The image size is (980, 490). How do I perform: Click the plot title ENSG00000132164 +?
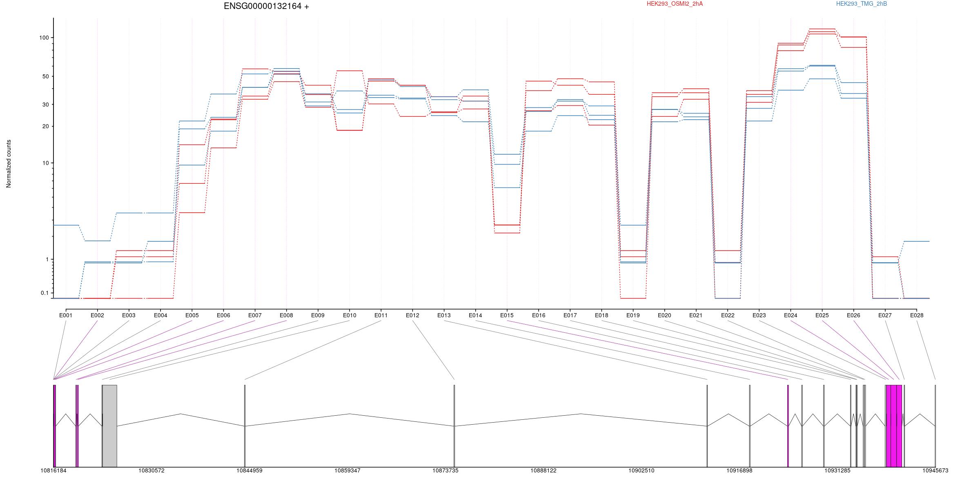(x=266, y=6)
